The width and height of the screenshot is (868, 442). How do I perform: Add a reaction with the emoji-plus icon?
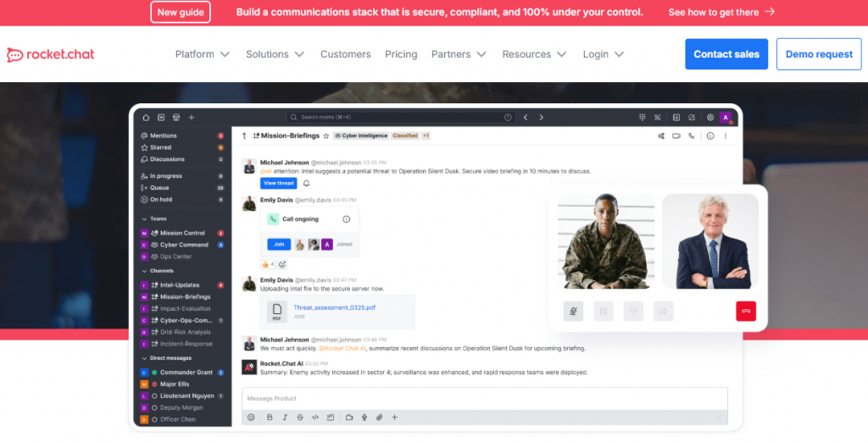[282, 264]
